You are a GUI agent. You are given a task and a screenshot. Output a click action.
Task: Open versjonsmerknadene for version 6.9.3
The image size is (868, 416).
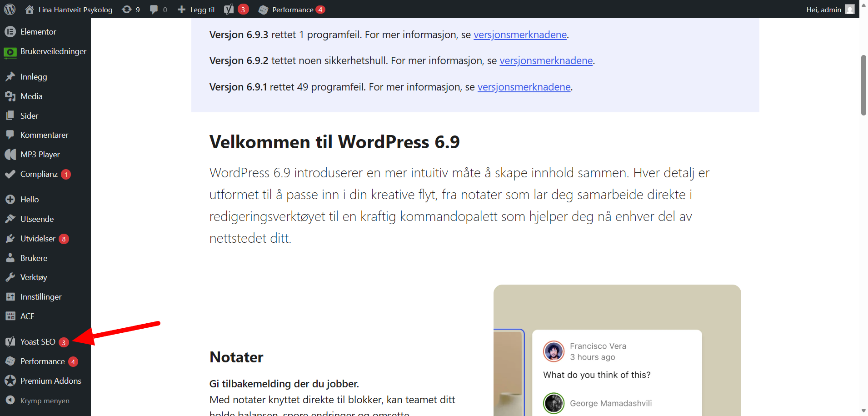520,35
